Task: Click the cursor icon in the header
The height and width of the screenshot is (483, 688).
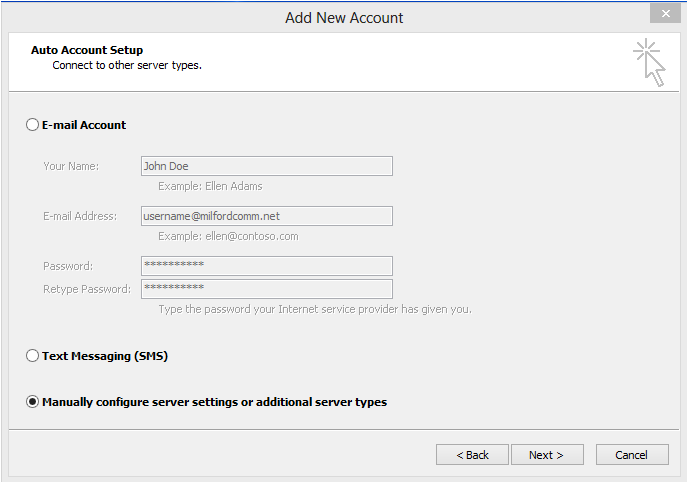Action: (x=650, y=63)
